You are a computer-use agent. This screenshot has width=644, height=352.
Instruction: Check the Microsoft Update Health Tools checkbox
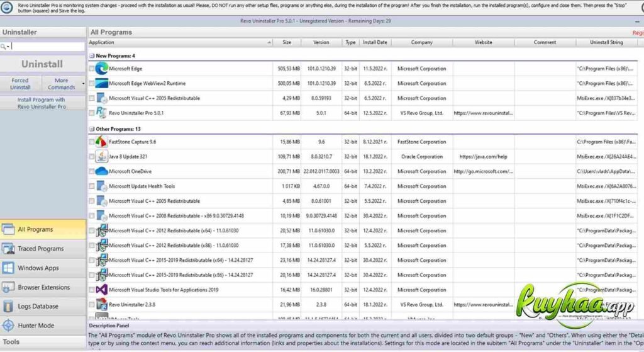point(92,186)
